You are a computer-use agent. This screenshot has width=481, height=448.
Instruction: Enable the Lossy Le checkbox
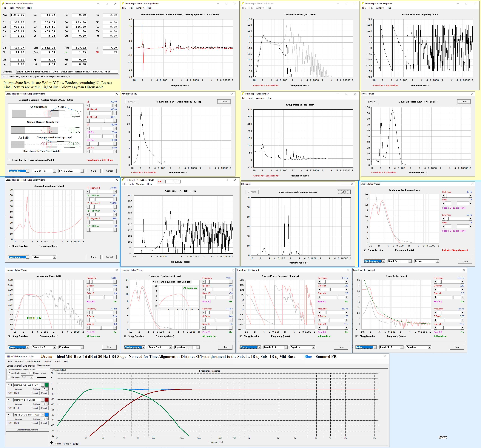(9, 160)
